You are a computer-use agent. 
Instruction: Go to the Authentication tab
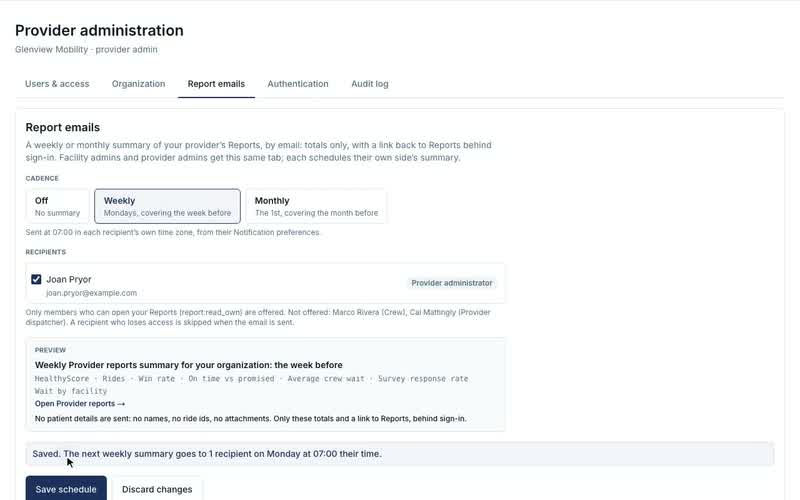(x=297, y=84)
